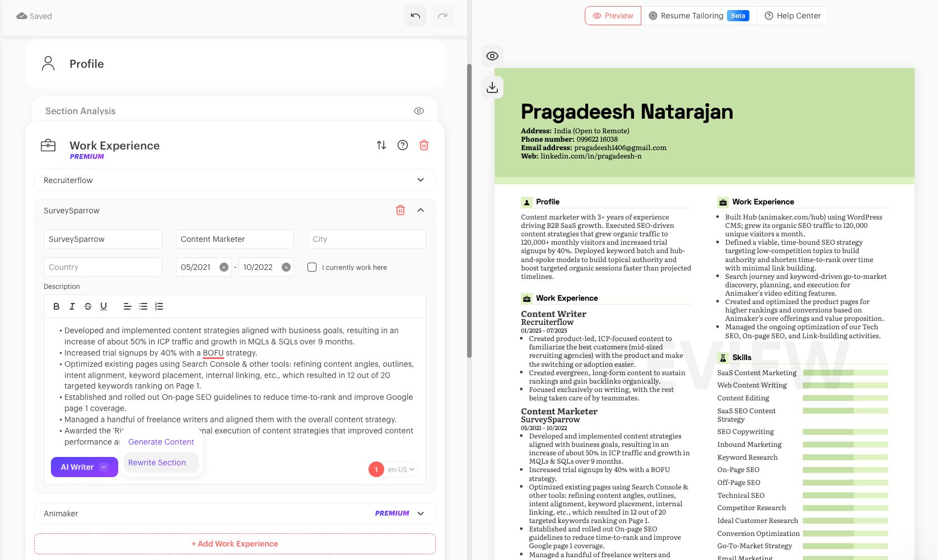Click the SurveySparrow company name field
Screen dimensions: 937x560
(103, 239)
